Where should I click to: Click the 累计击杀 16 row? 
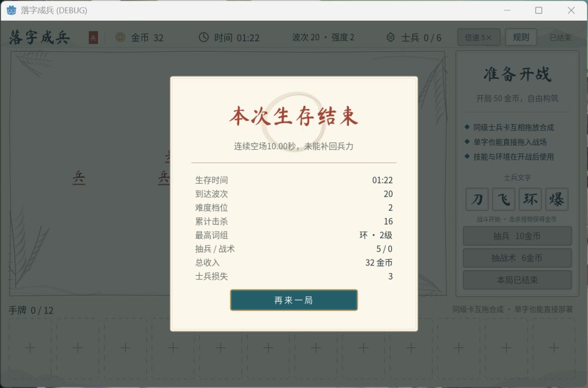click(x=293, y=221)
